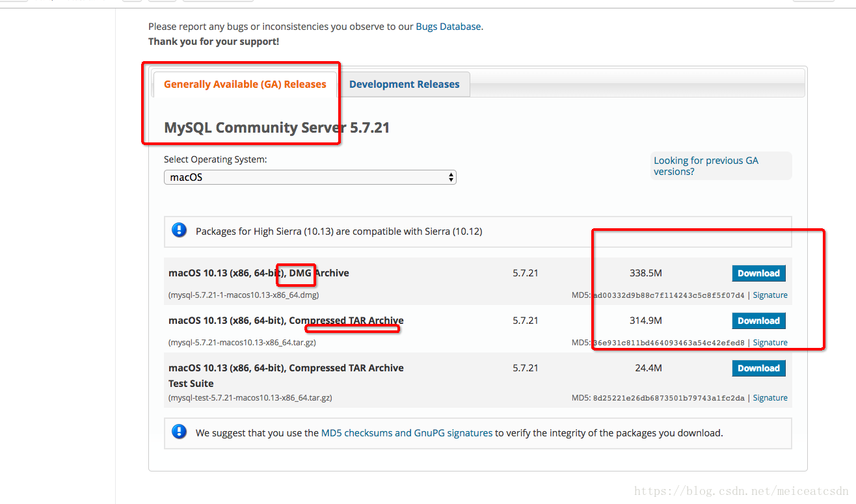Select the 314.9M file size text

pyautogui.click(x=646, y=321)
